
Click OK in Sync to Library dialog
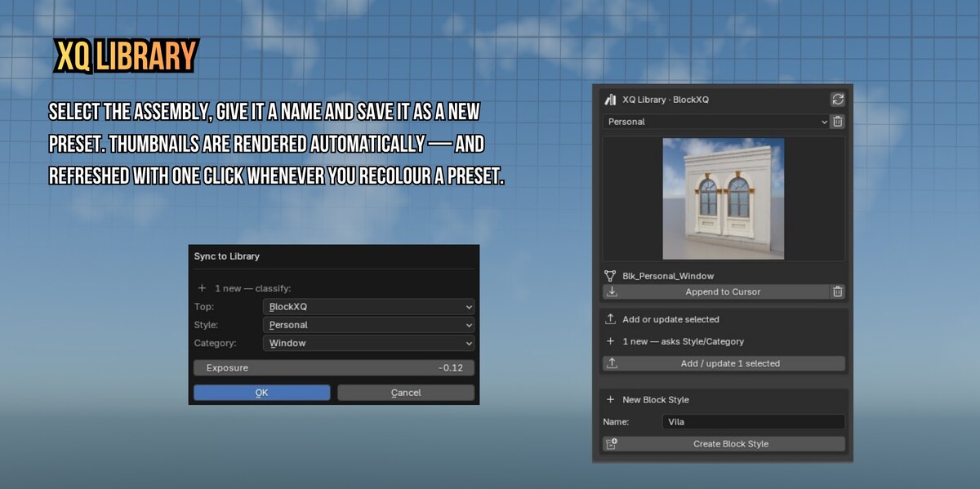click(x=261, y=393)
